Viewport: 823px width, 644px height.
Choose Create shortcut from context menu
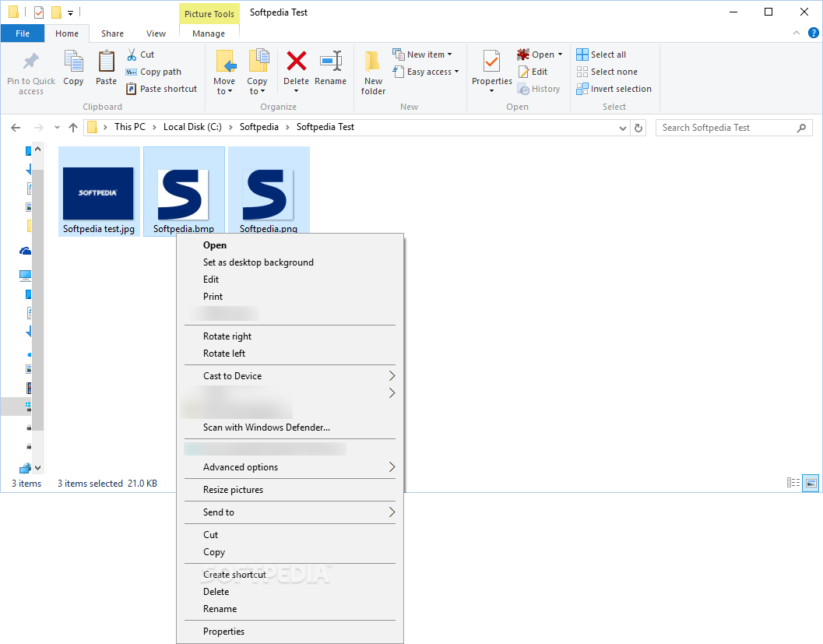[290, 575]
